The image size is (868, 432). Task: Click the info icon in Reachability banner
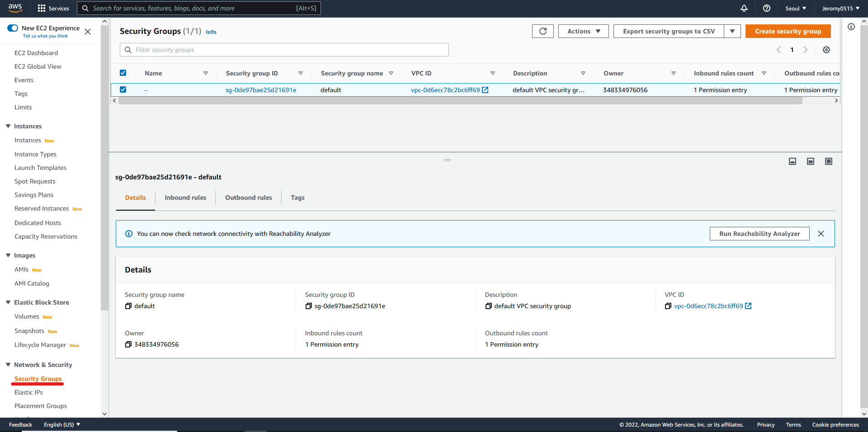click(x=129, y=234)
